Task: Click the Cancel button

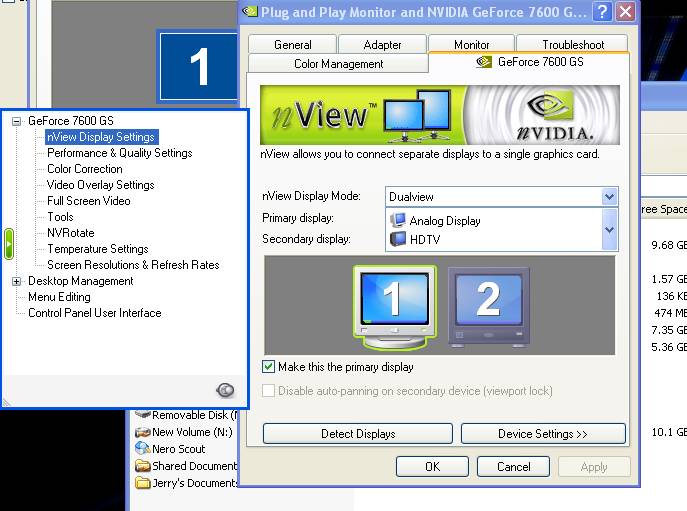Action: point(513,466)
